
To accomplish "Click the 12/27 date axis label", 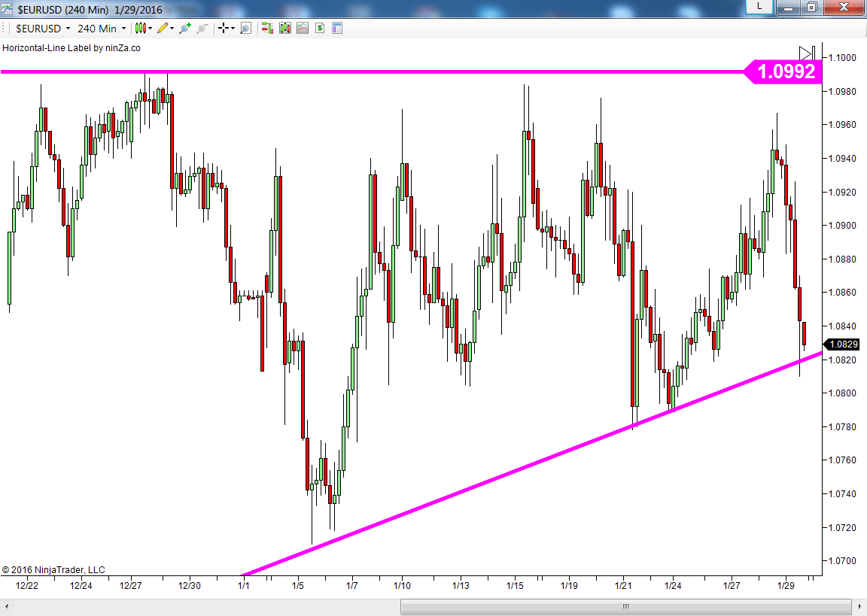I will pyautogui.click(x=130, y=586).
